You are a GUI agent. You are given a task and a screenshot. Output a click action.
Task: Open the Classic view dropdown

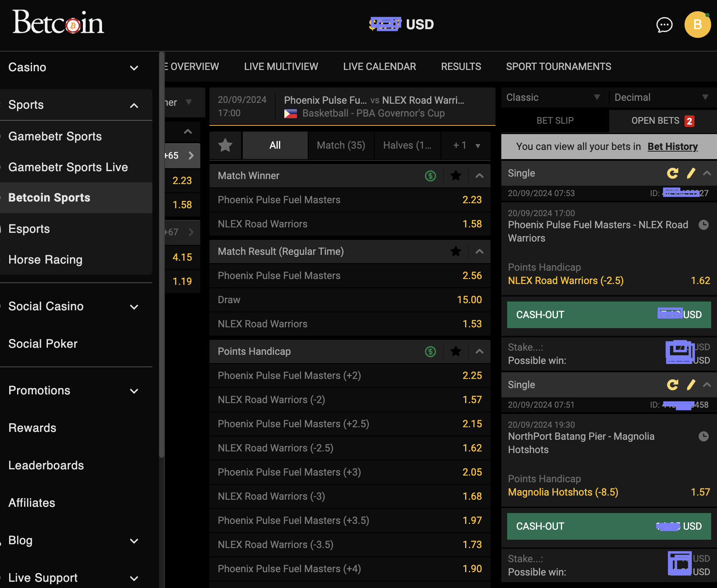[554, 97]
